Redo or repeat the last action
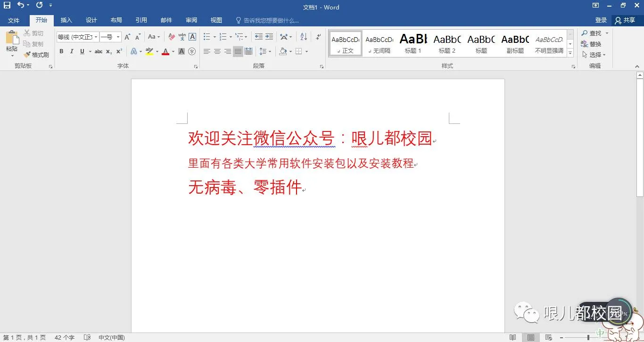644x342 pixels. point(39,5)
